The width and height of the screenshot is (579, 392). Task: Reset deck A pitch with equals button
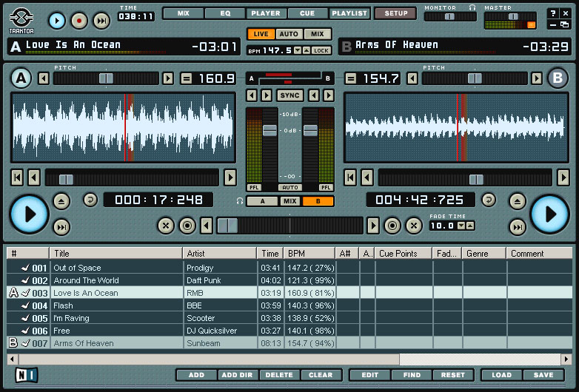pyautogui.click(x=187, y=78)
